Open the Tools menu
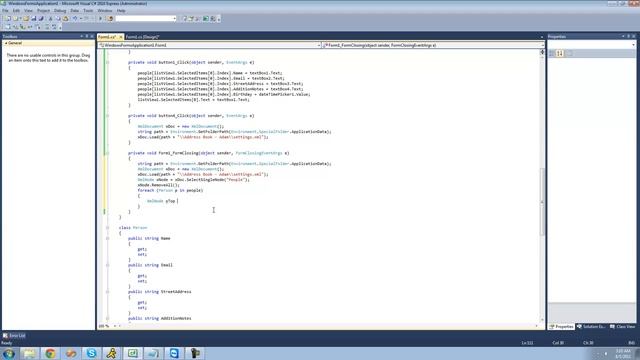Viewport: 640px width, 360px height. coord(88,11)
